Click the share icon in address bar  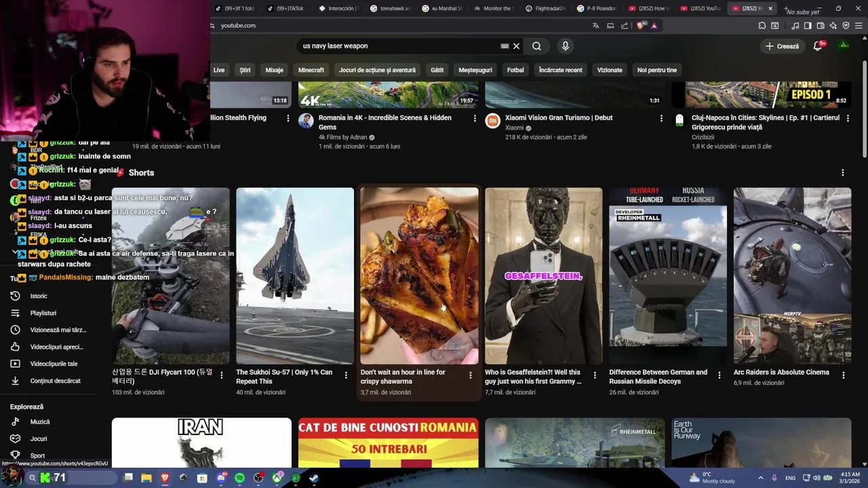pos(625,26)
